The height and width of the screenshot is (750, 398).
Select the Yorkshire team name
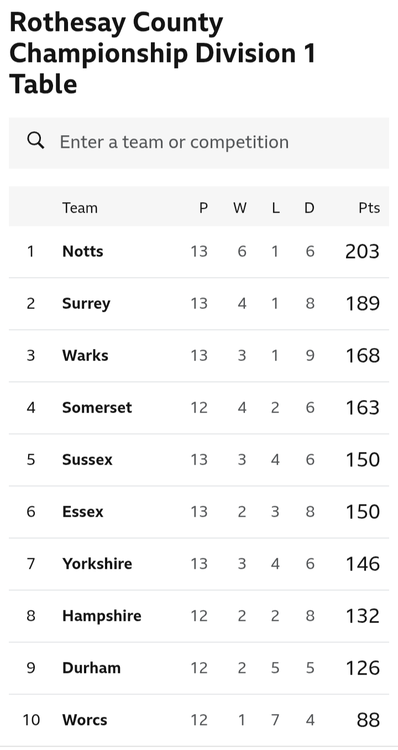(x=97, y=563)
